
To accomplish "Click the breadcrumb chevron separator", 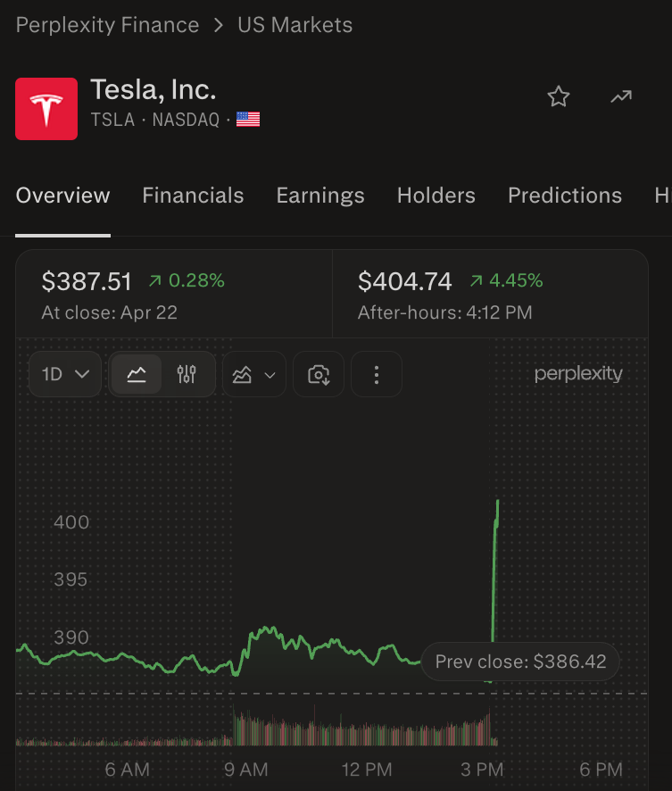I will [x=219, y=25].
